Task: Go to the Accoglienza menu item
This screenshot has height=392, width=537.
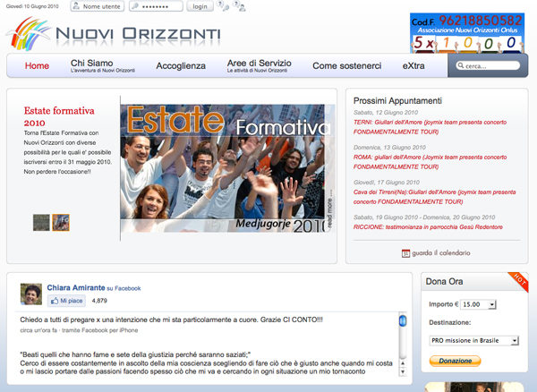Action: click(x=180, y=66)
